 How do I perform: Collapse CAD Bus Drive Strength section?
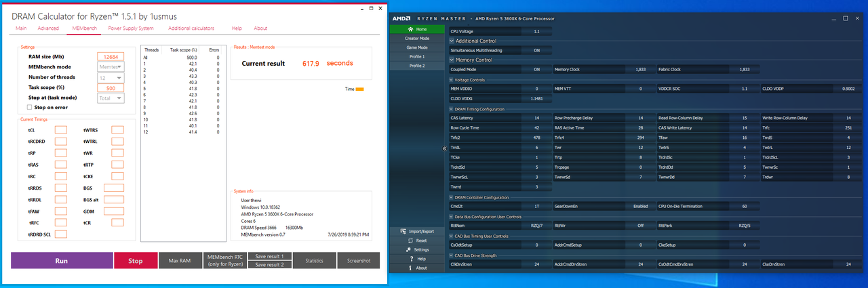(452, 255)
